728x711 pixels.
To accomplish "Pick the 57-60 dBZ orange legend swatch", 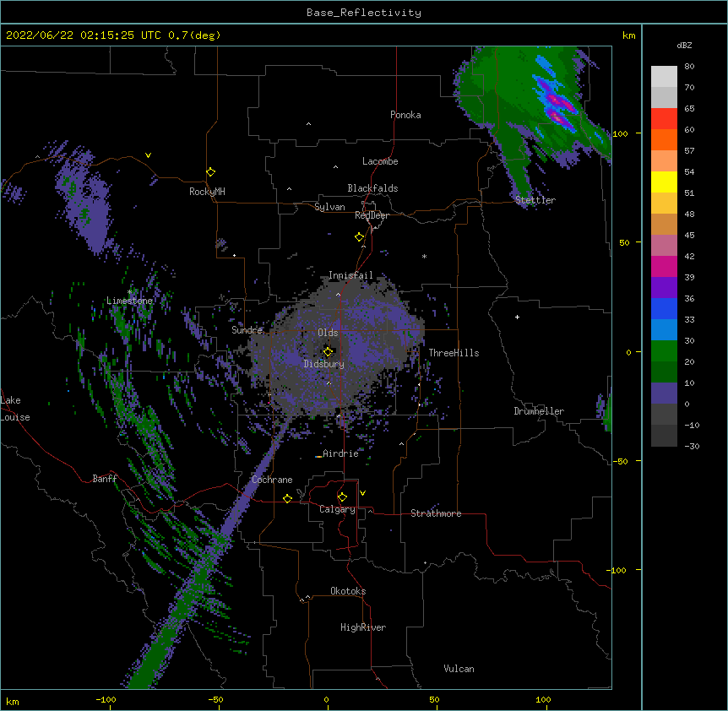I will pyautogui.click(x=664, y=139).
